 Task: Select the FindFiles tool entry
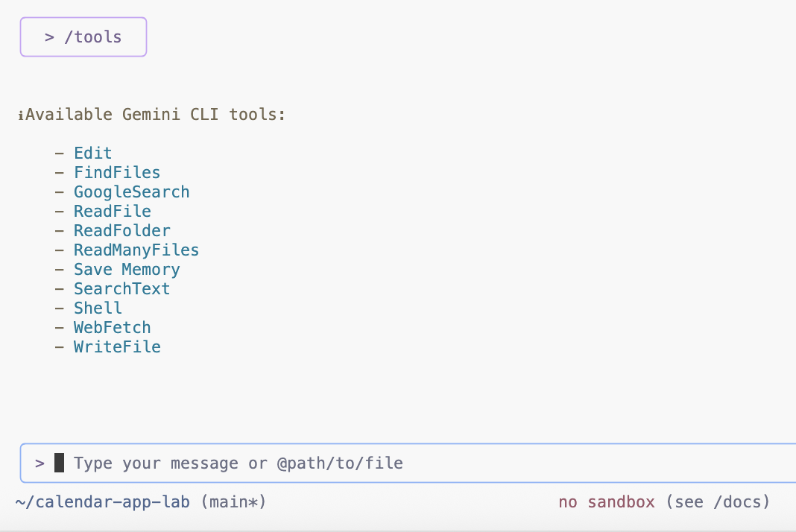117,173
